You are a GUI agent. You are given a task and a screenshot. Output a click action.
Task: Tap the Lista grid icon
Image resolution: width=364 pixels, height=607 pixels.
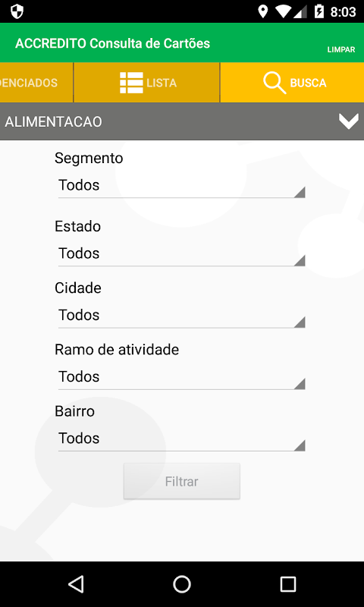131,83
